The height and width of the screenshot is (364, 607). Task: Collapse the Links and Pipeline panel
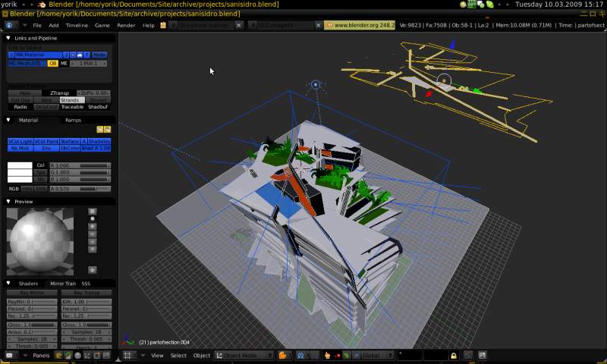click(x=9, y=38)
